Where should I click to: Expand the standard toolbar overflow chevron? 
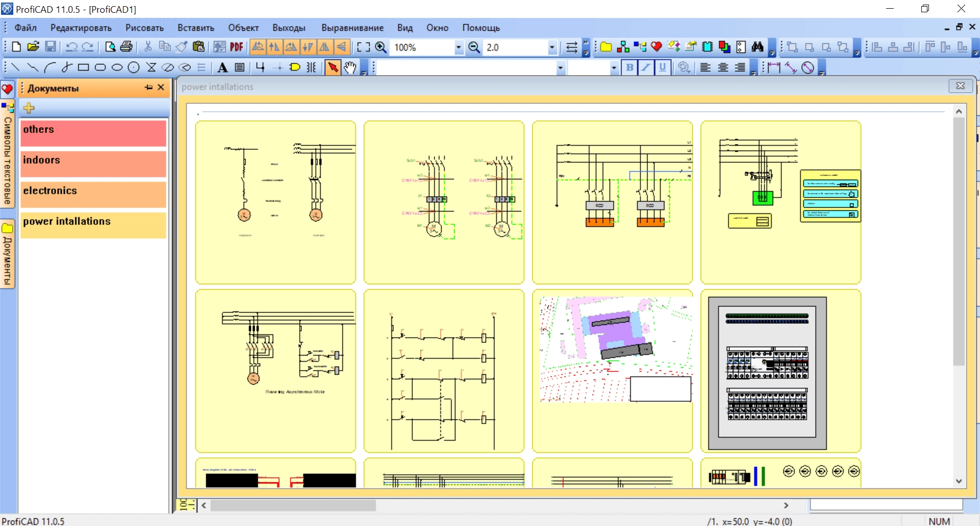(x=586, y=47)
